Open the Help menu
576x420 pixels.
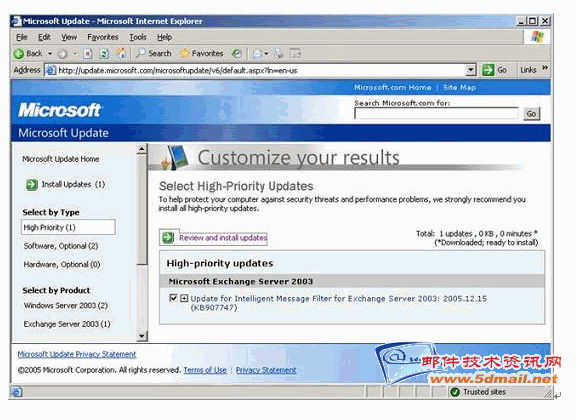(164, 37)
